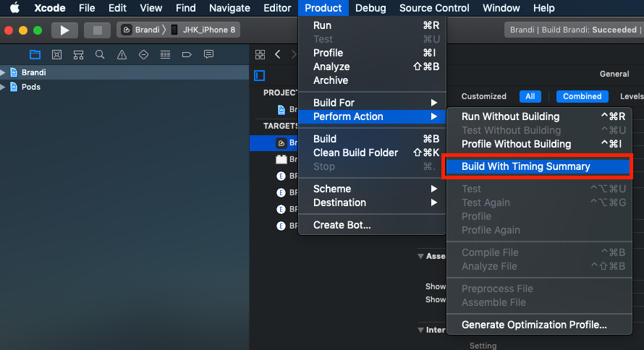644x350 pixels.
Task: Expand the Pods project tree item
Action: coord(4,87)
